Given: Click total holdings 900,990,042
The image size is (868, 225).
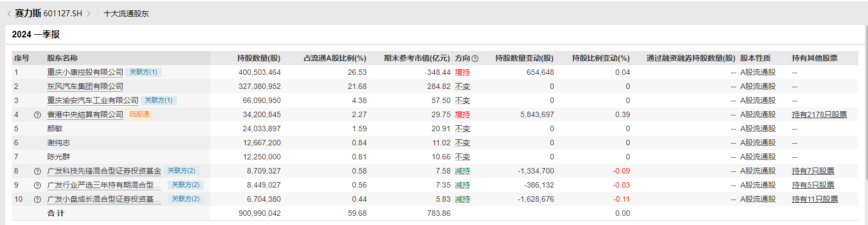Looking at the screenshot, I should click(259, 213).
